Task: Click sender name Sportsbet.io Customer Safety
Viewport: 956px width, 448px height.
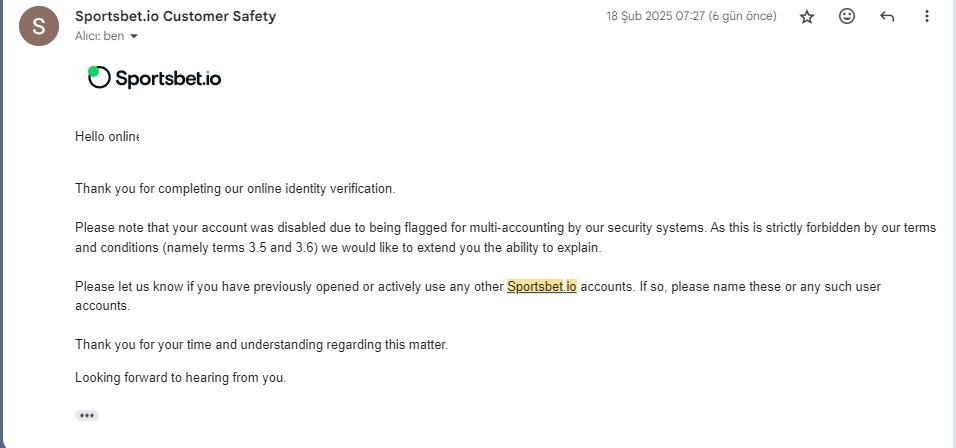Action: point(176,16)
